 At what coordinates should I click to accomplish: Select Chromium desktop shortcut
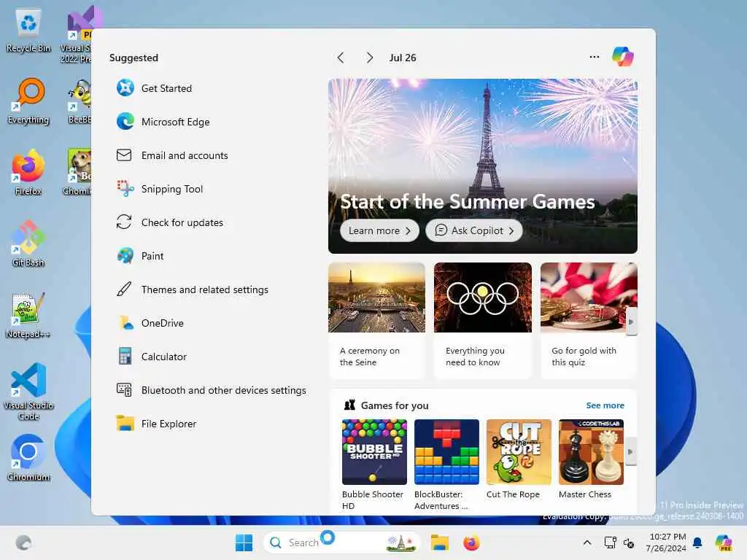coord(28,458)
